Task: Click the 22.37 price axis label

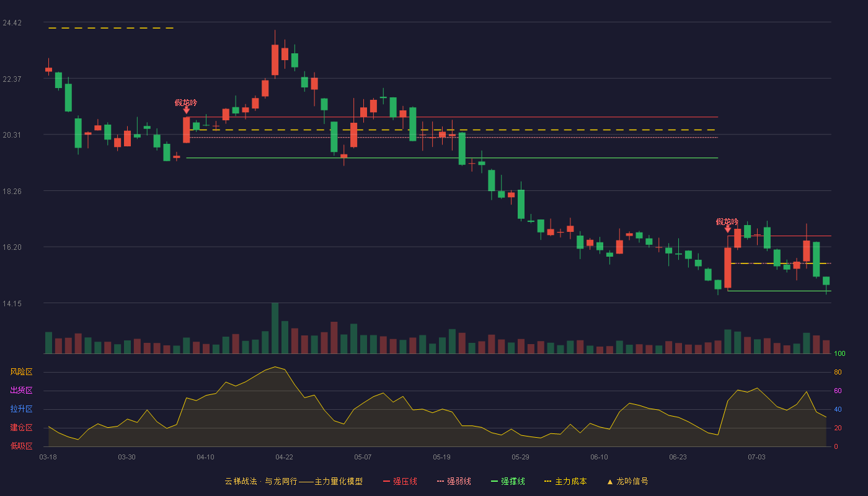Action: point(12,79)
